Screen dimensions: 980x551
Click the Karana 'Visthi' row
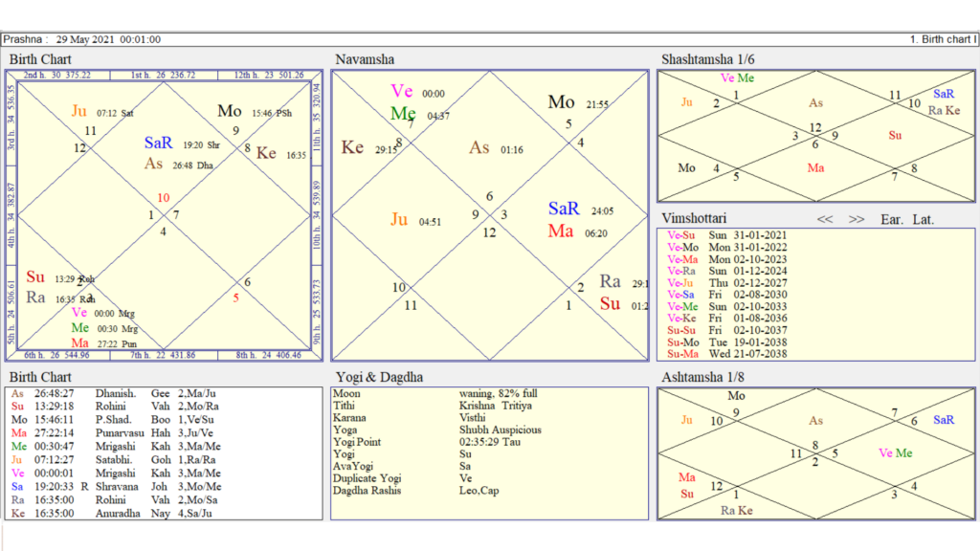click(x=410, y=418)
